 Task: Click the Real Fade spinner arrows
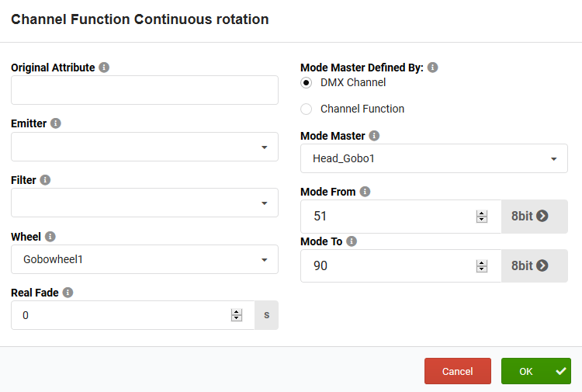click(237, 315)
